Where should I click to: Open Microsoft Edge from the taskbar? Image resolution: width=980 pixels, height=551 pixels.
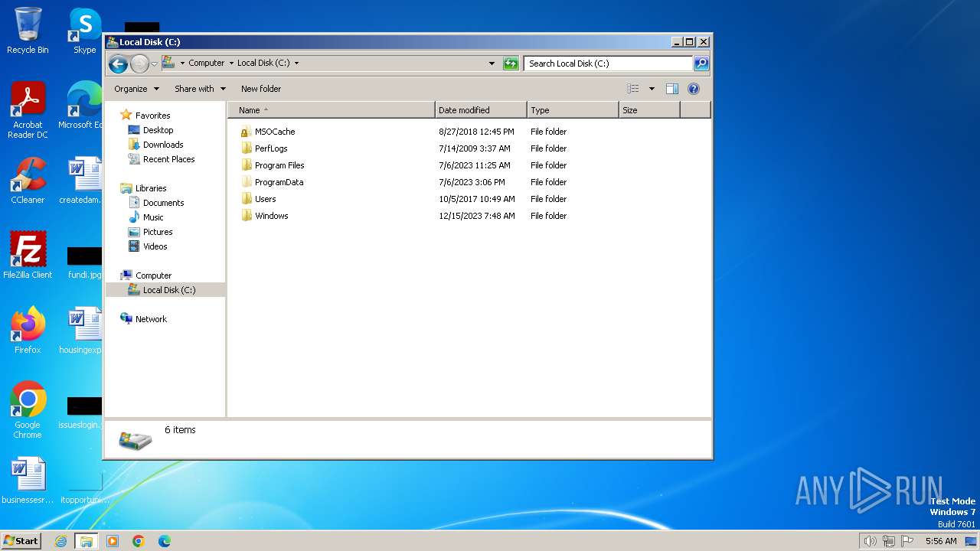coord(164,541)
